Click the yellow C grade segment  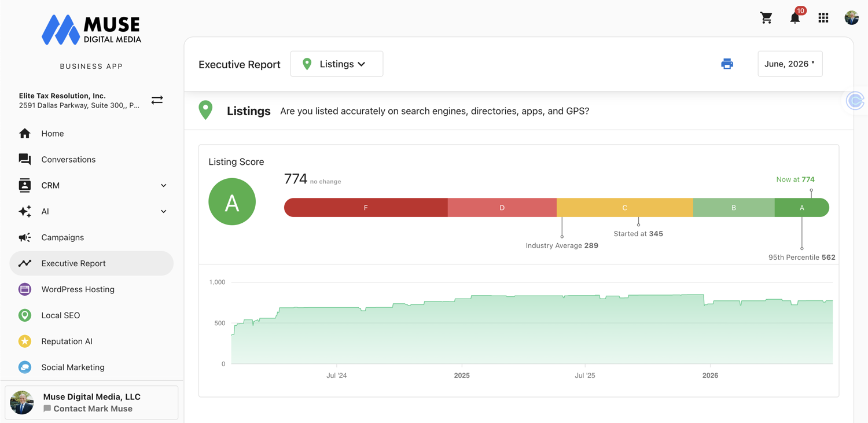[625, 208]
